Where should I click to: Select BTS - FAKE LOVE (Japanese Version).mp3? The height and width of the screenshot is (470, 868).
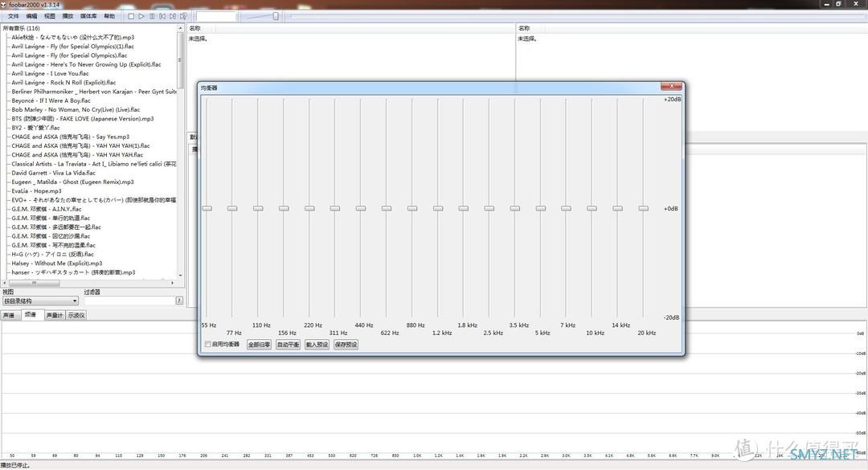pos(83,118)
